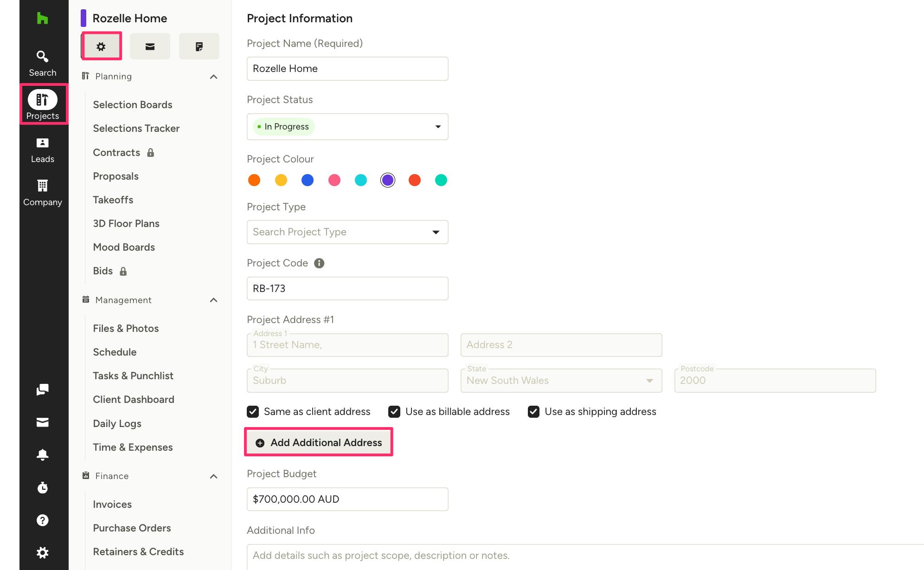Click the lock icon beside Contracts
Viewport: 924px width, 570px height.
coord(150,153)
